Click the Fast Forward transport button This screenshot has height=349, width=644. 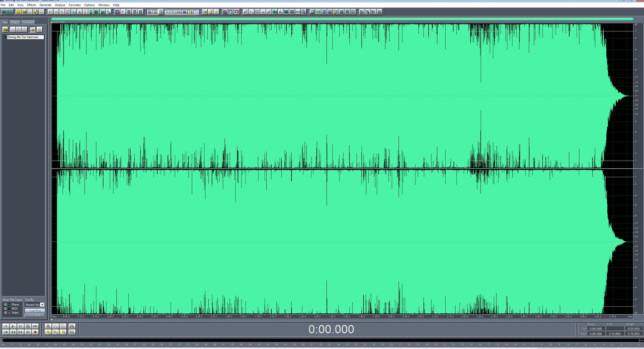(20, 332)
